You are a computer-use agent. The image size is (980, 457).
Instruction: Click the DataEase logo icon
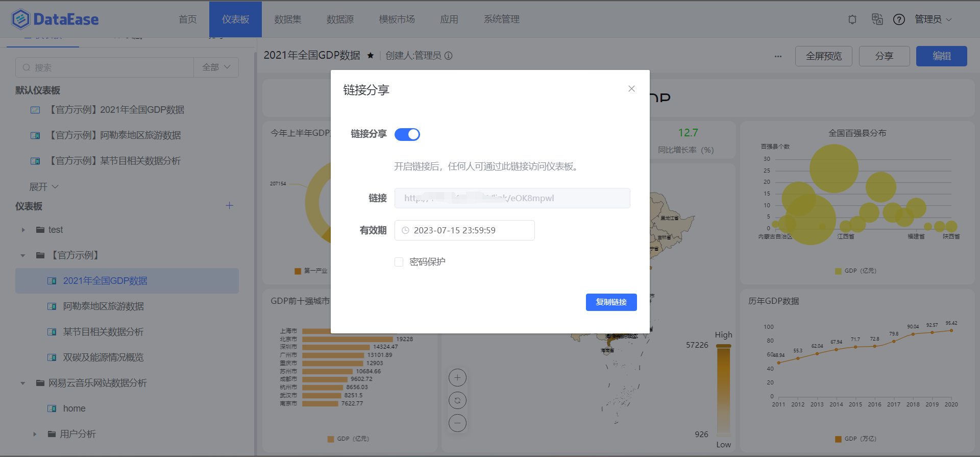pyautogui.click(x=20, y=19)
